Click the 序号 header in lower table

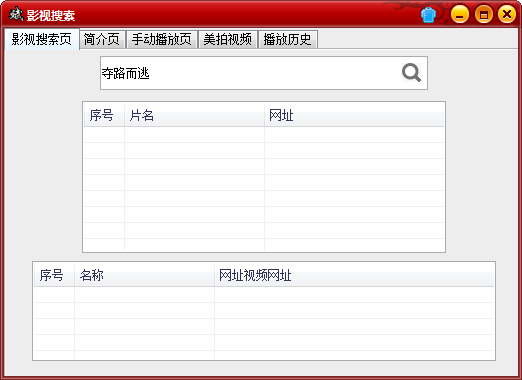54,275
